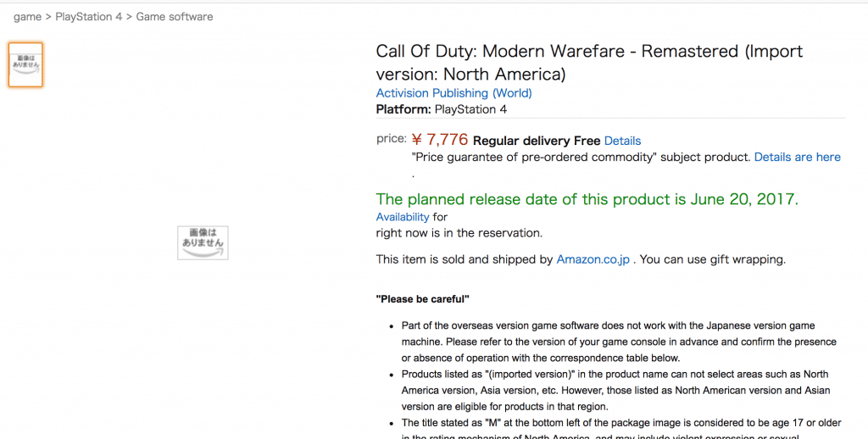This screenshot has height=439, width=868.
Task: Visit the Amazon.co.jp seller link
Action: click(593, 259)
